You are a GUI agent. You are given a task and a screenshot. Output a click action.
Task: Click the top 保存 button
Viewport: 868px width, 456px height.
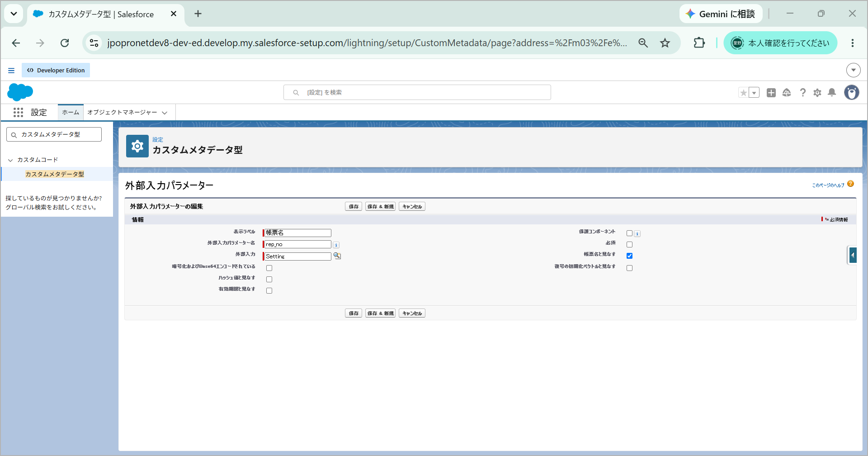coord(354,206)
